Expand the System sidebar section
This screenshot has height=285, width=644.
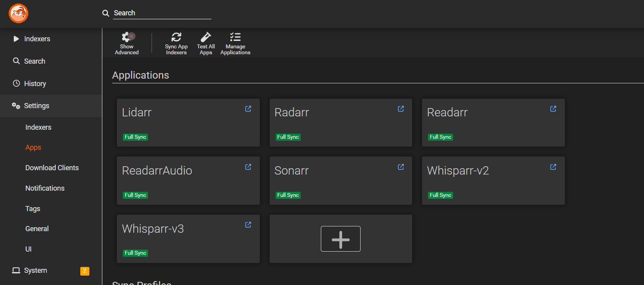tap(35, 270)
